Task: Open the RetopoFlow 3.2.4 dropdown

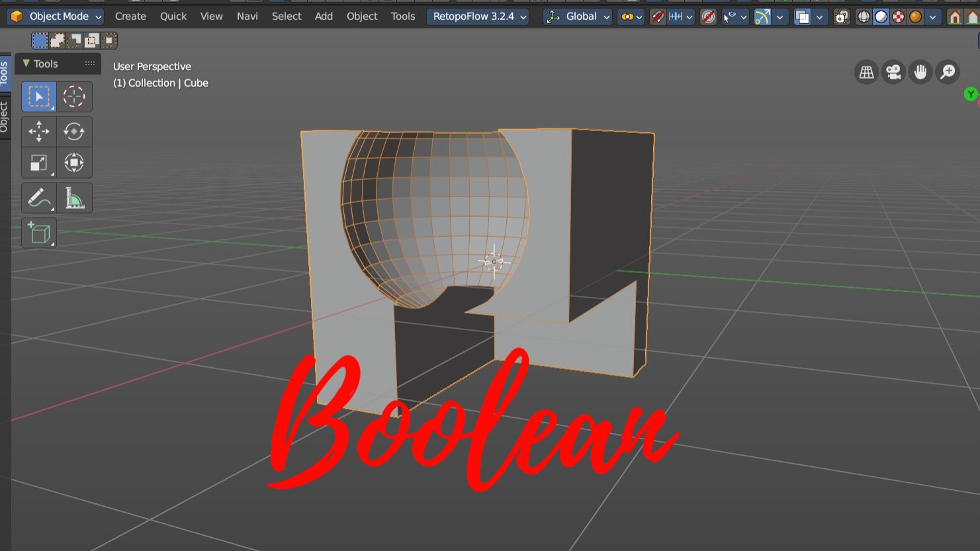Action: pos(478,17)
